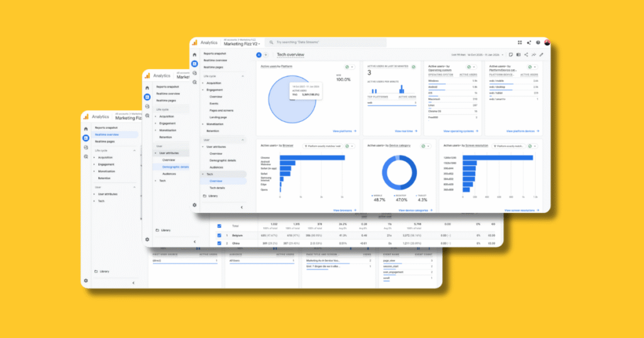Open the date range dropdown
The image size is (644, 338).
click(477, 55)
